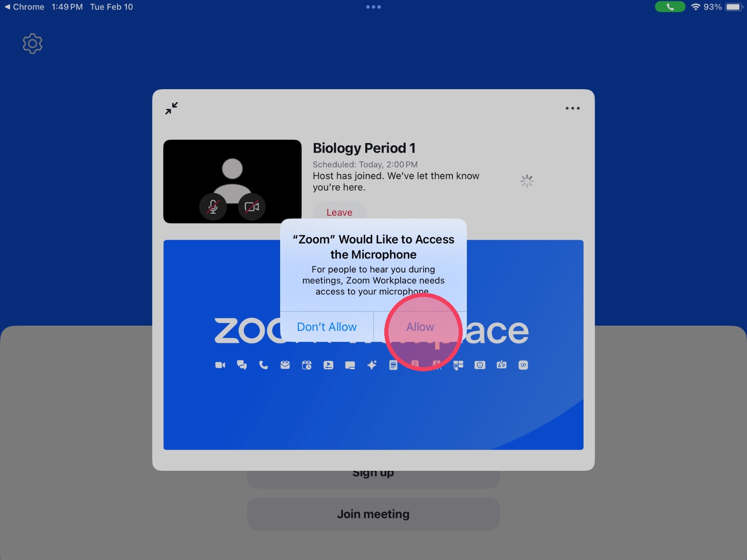This screenshot has width=747, height=560.
Task: Open Zoom settings gear icon
Action: (x=32, y=44)
